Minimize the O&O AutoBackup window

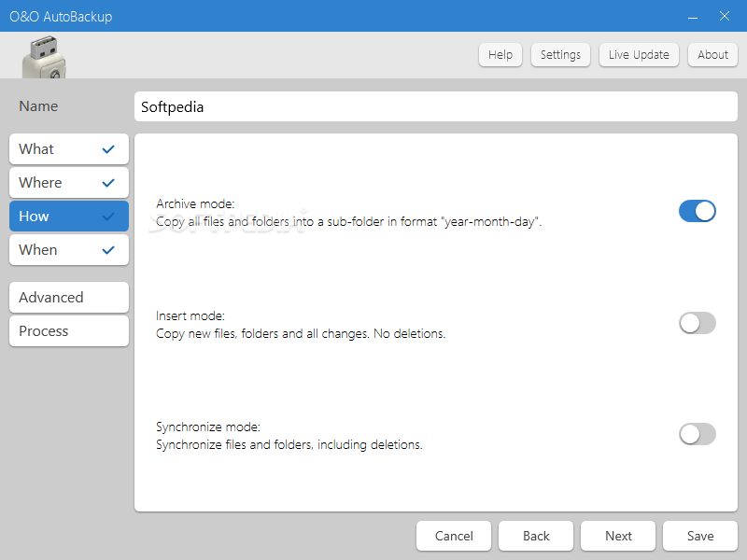pos(693,17)
